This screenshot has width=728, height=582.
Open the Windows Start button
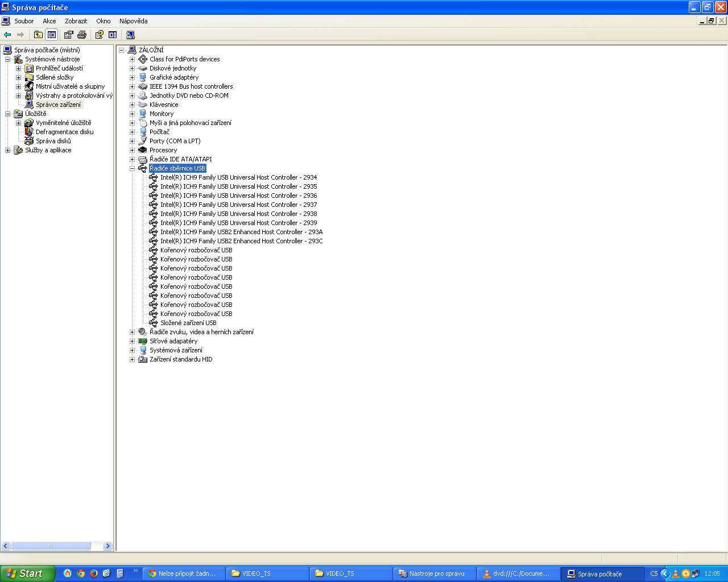[27, 573]
